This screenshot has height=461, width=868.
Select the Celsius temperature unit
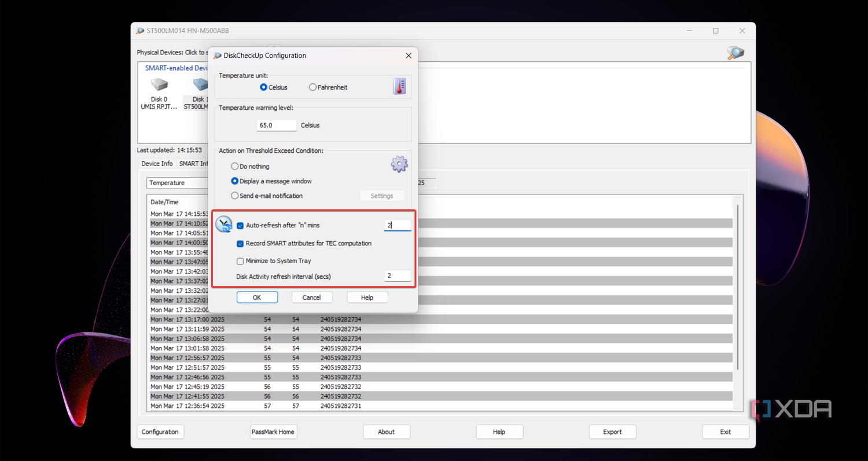pos(274,87)
